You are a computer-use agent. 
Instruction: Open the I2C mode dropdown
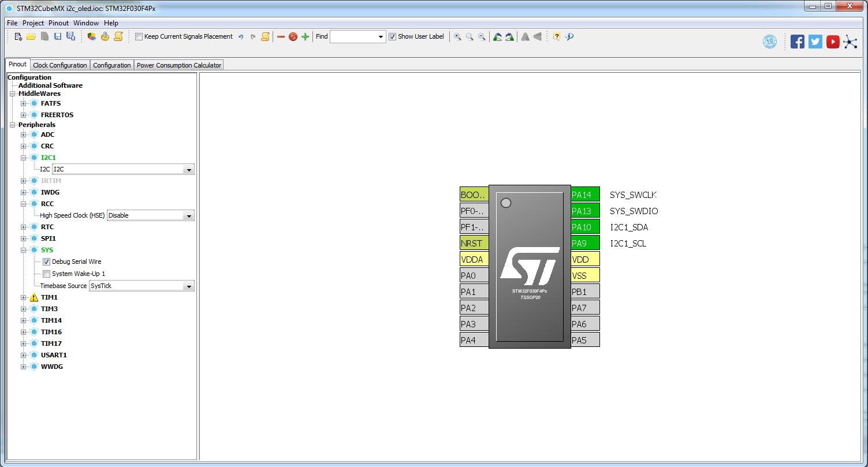coord(123,169)
